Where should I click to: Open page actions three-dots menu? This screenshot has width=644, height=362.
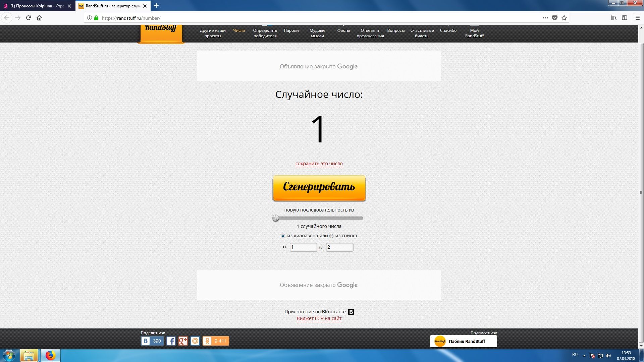[x=545, y=18]
